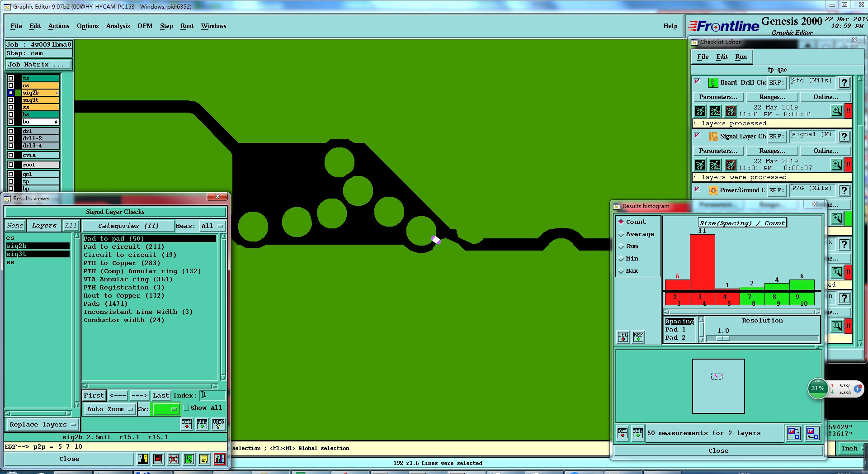Enable the Show All checkbox
This screenshot has height=474, width=868.
point(186,408)
